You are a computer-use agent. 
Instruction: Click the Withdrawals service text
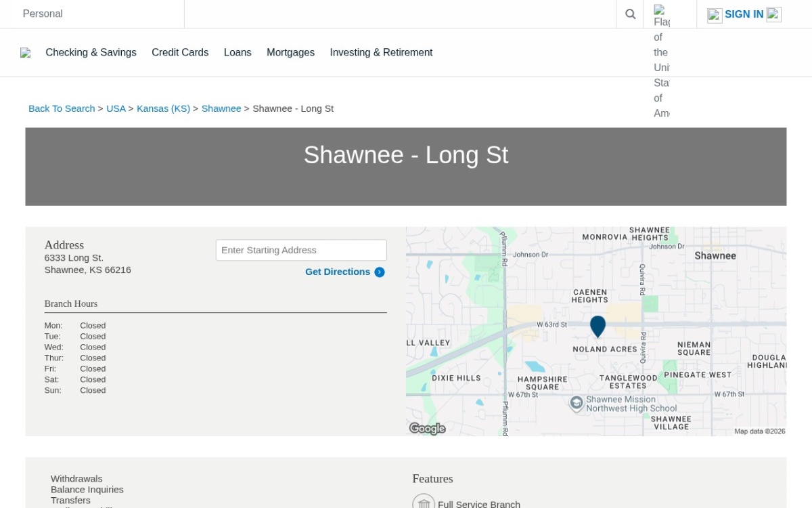pos(76,479)
